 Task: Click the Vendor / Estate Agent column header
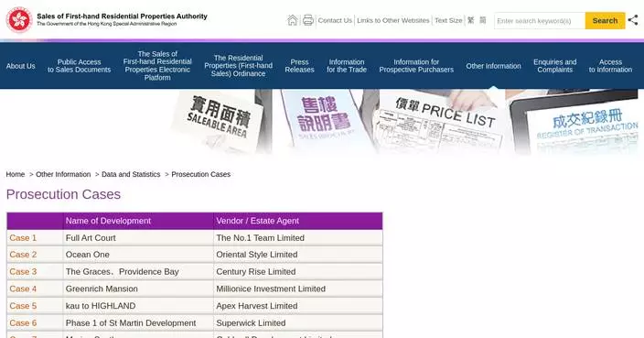[x=298, y=221]
